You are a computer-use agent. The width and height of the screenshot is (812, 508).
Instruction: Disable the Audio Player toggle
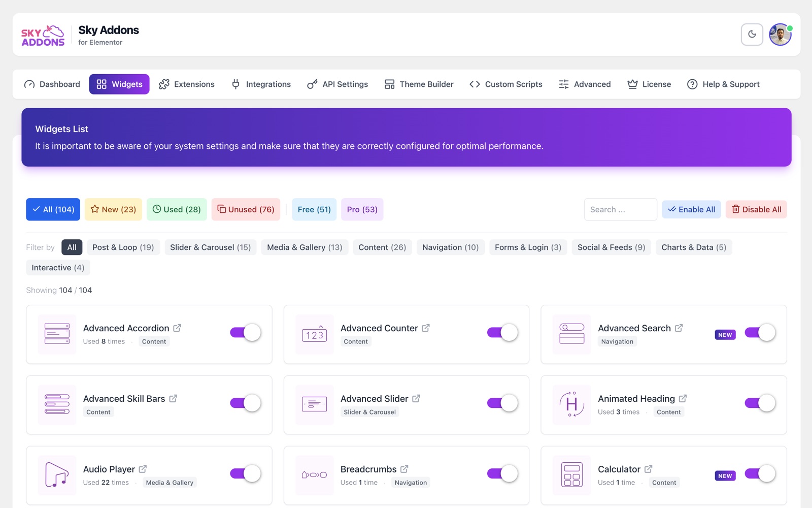pyautogui.click(x=246, y=473)
